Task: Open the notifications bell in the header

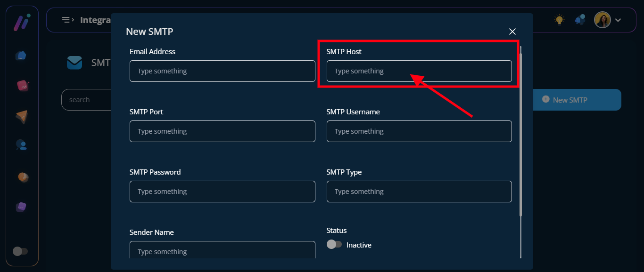Action: point(580,20)
